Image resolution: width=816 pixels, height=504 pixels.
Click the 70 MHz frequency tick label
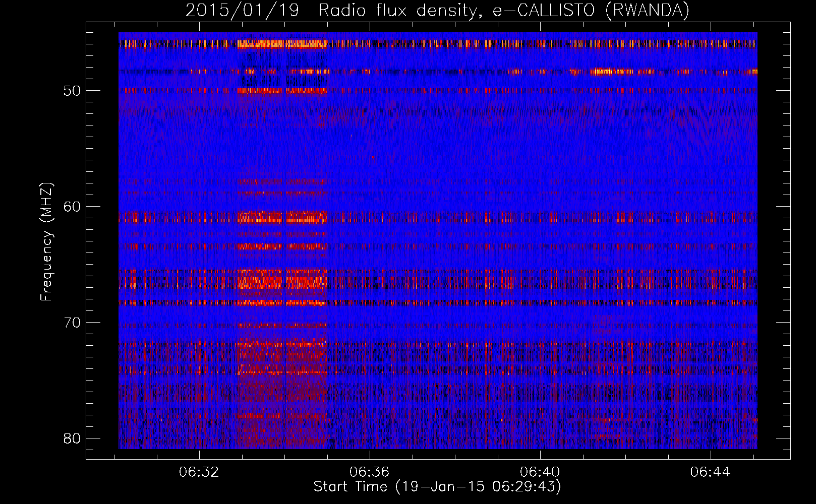[x=72, y=323]
